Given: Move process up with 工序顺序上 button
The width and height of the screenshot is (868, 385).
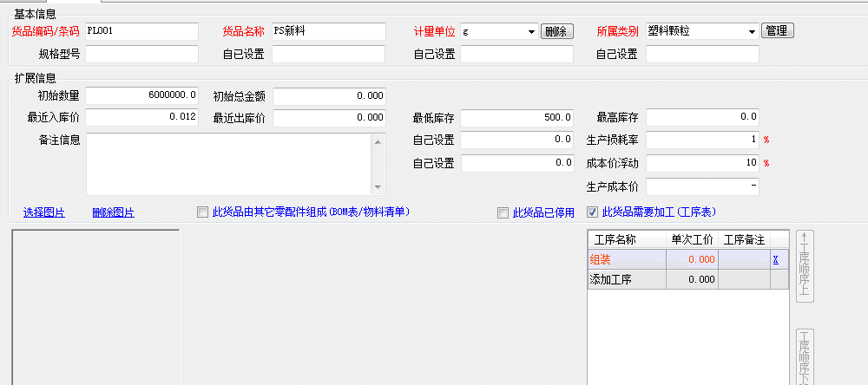Looking at the screenshot, I should click(x=805, y=265).
